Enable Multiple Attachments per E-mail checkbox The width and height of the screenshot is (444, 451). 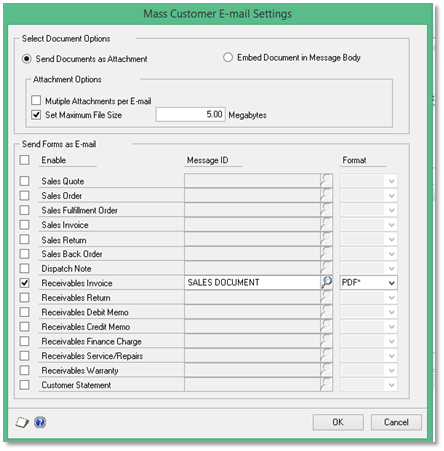click(x=36, y=100)
